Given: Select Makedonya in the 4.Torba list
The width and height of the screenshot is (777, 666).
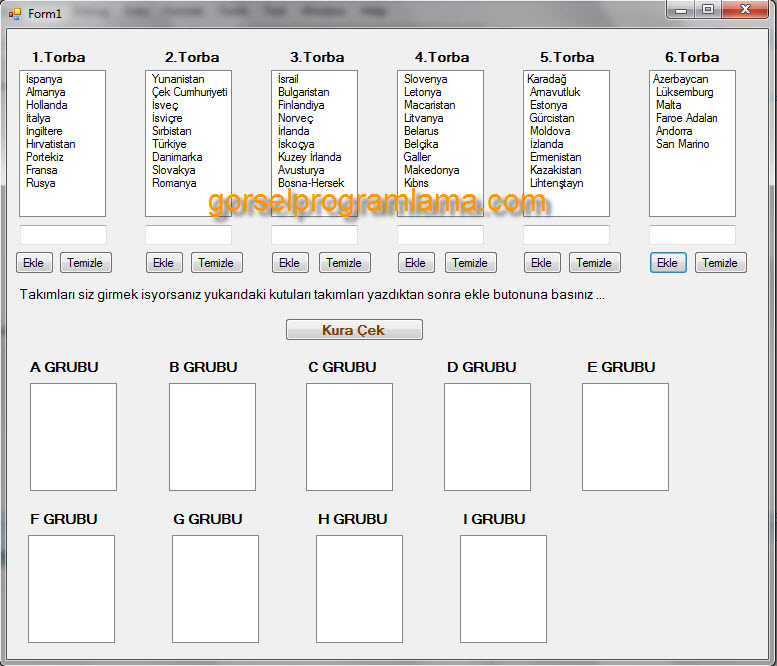Looking at the screenshot, I should pos(431,170).
